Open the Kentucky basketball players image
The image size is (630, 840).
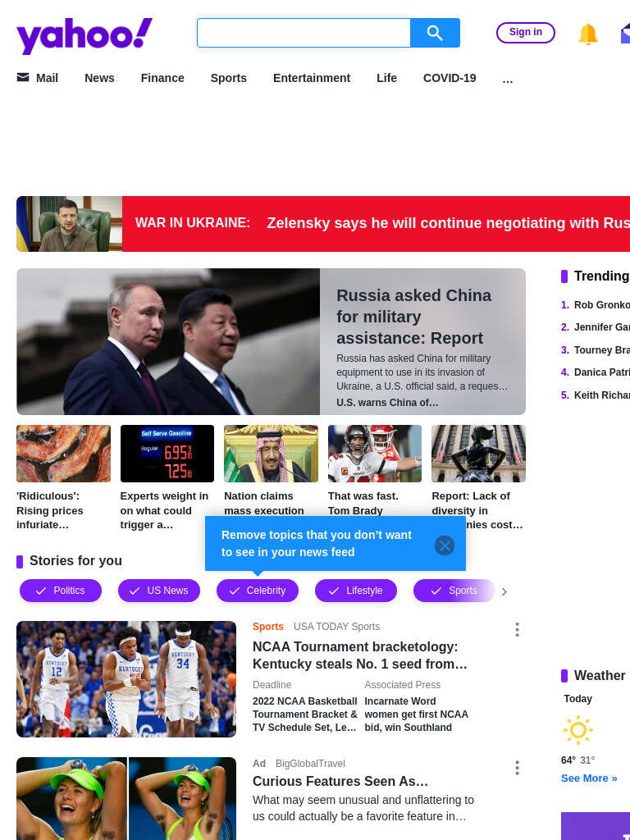126,679
